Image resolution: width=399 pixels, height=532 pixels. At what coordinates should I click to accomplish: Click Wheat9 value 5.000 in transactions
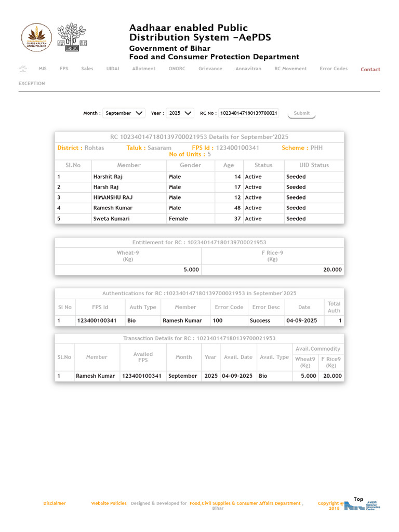[309, 376]
